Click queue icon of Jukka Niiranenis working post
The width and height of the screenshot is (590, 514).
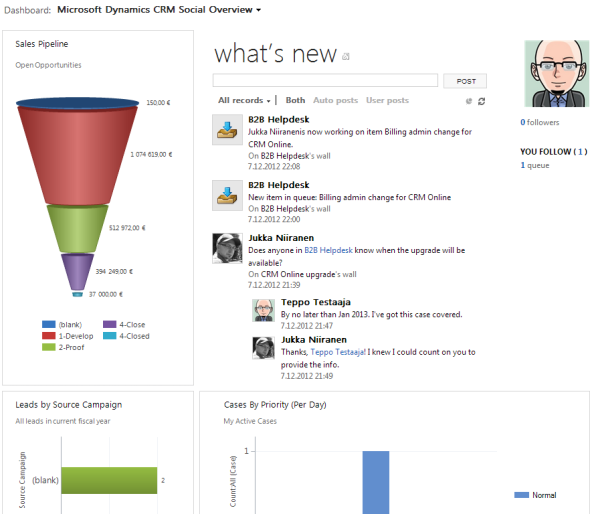227,130
